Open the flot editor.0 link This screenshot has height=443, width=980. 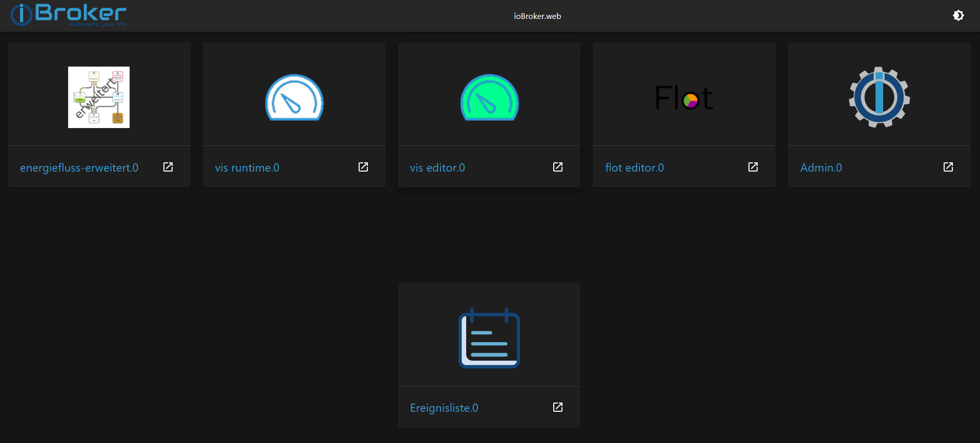pyautogui.click(x=634, y=167)
